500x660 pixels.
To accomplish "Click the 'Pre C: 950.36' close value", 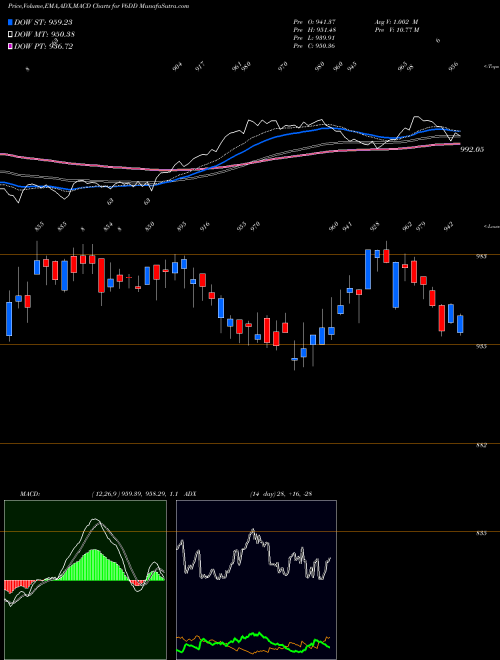I will click(314, 46).
